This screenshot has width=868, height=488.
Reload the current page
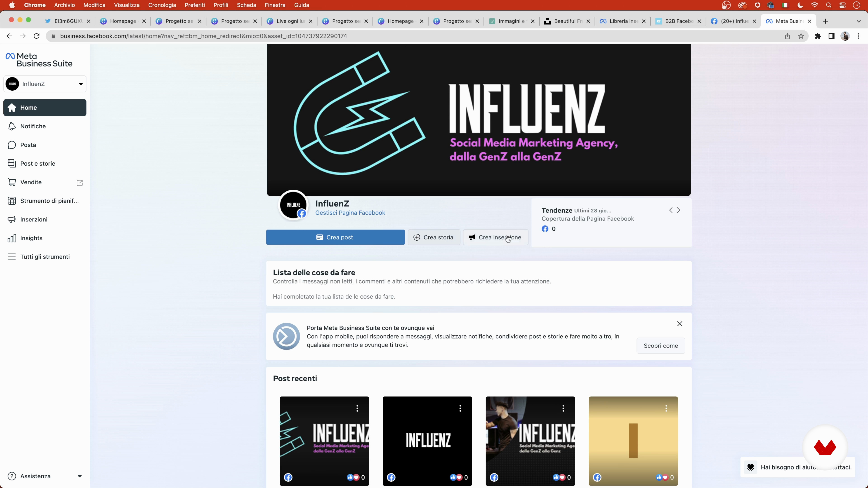(x=37, y=36)
